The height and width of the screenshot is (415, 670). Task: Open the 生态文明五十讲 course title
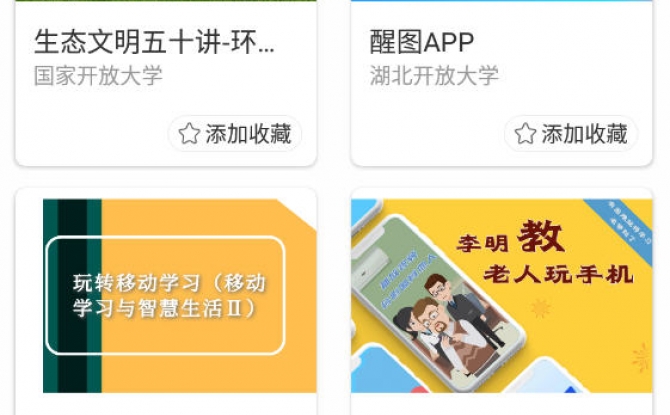tap(154, 42)
